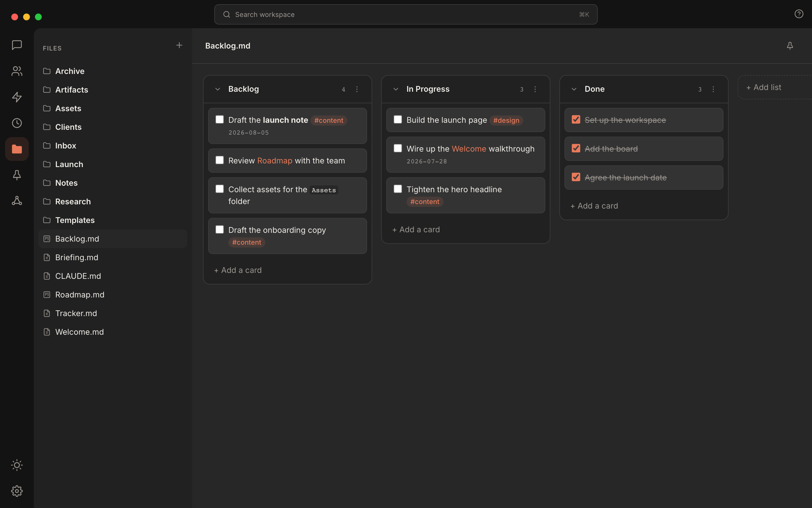Open the Notes folder
The height and width of the screenshot is (508, 812).
pos(113,183)
